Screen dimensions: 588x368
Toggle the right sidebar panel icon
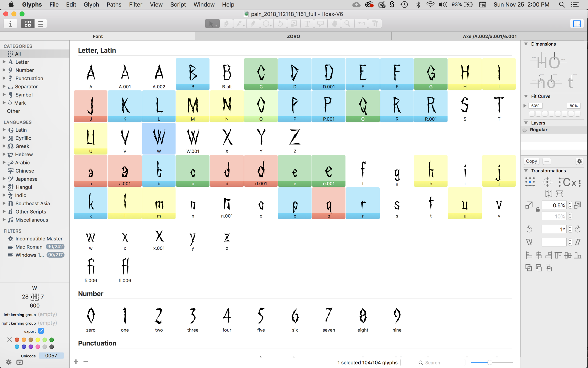[576, 24]
